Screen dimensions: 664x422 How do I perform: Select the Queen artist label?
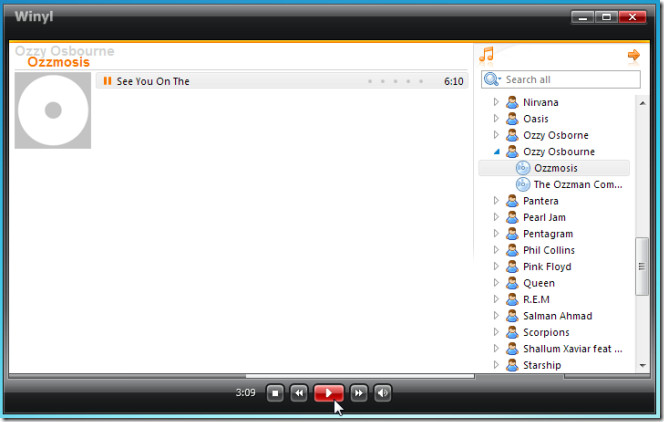(x=539, y=283)
